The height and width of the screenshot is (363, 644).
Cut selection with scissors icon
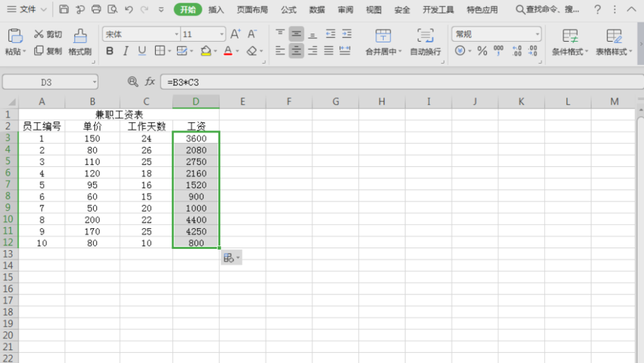[48, 34]
